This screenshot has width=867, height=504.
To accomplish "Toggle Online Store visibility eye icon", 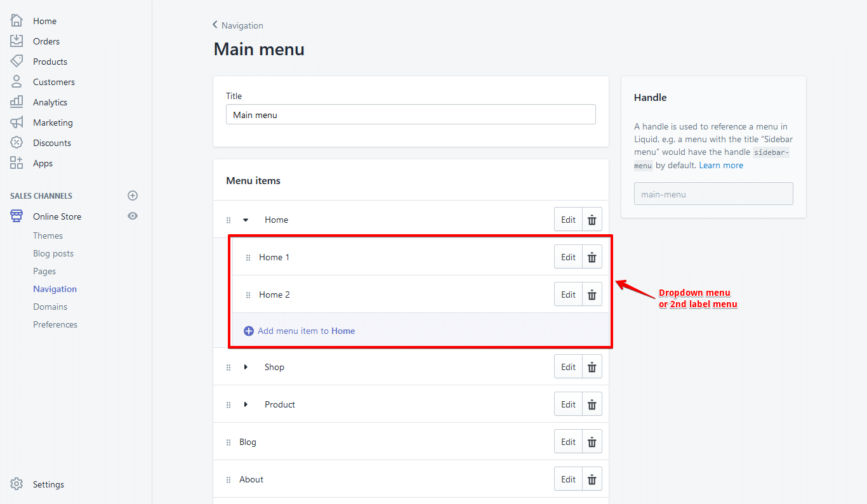I will pyautogui.click(x=133, y=216).
